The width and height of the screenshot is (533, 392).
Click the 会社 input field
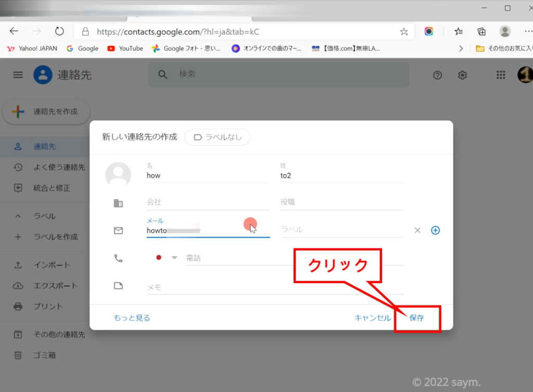(x=208, y=202)
